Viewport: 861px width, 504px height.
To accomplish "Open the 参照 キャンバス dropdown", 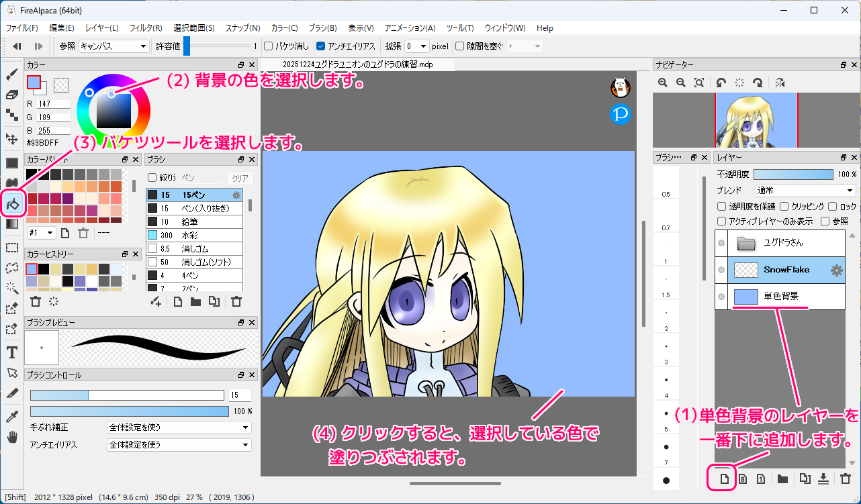I will [x=114, y=46].
